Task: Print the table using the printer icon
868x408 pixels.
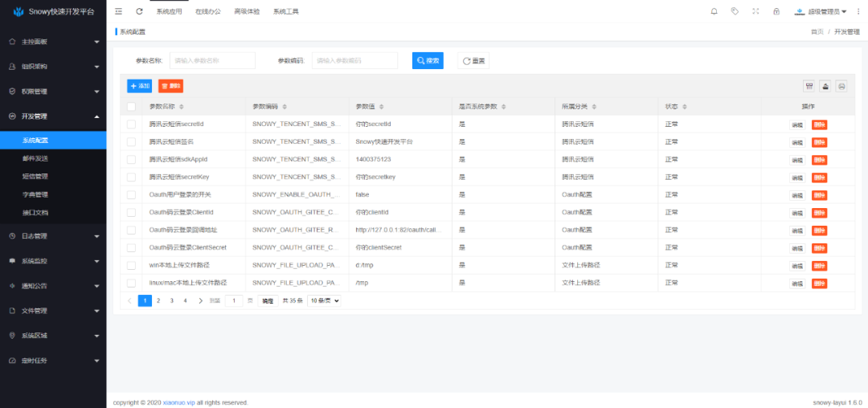Action: (841, 86)
